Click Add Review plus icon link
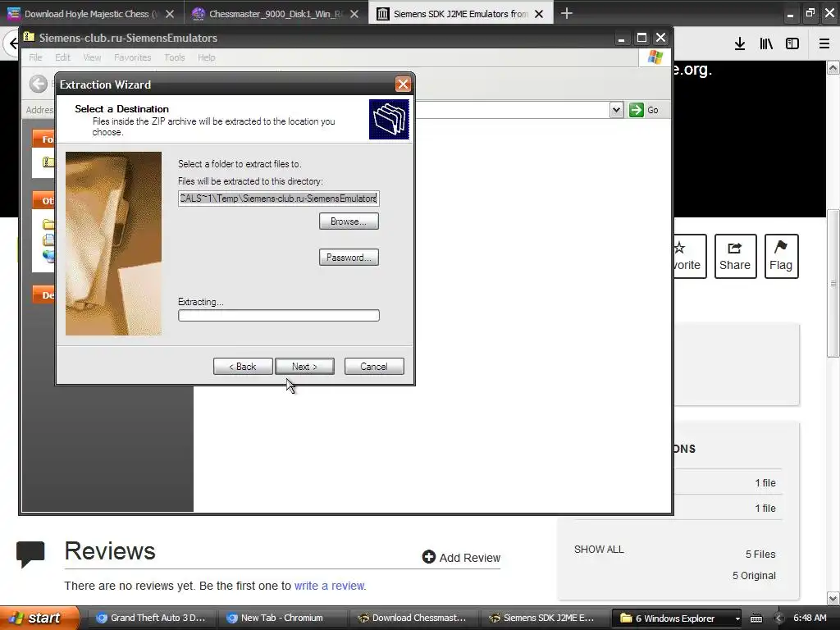 [461, 558]
